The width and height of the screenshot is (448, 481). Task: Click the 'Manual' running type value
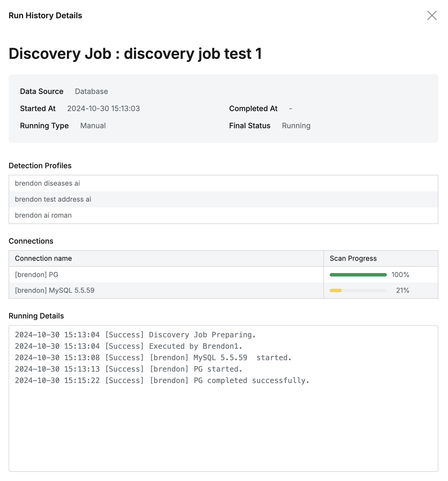tap(93, 126)
